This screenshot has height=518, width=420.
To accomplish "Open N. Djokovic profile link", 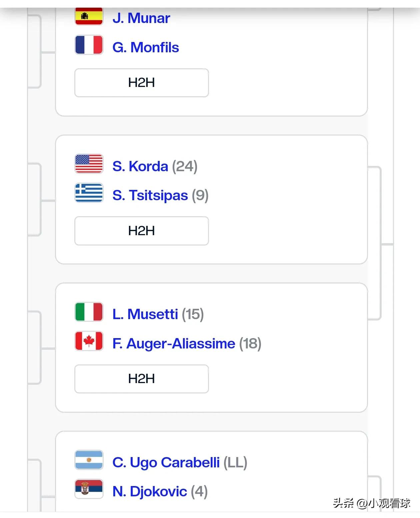I will [x=150, y=491].
